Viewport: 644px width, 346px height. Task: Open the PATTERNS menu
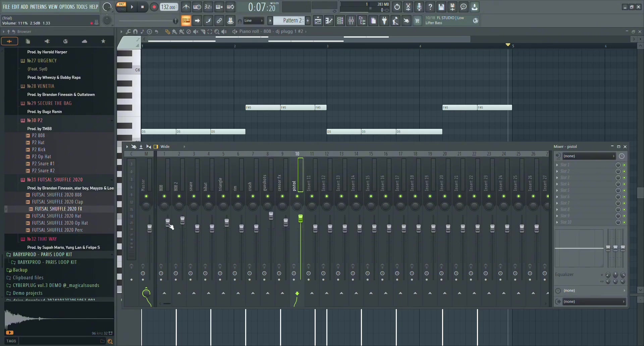38,7
